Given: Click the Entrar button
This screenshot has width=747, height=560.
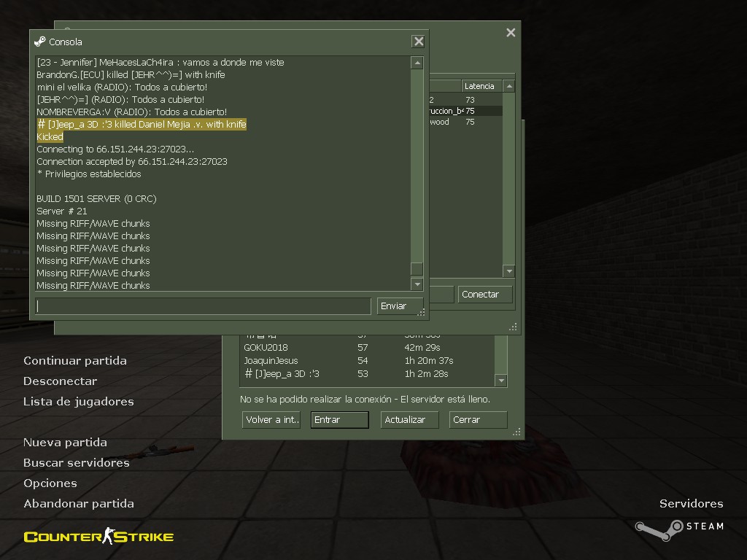Looking at the screenshot, I should 340,419.
